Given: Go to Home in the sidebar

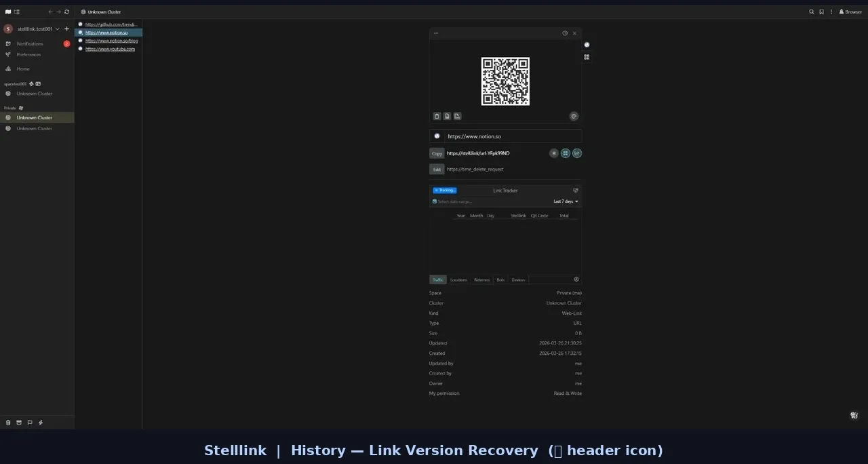Looking at the screenshot, I should click(x=23, y=69).
